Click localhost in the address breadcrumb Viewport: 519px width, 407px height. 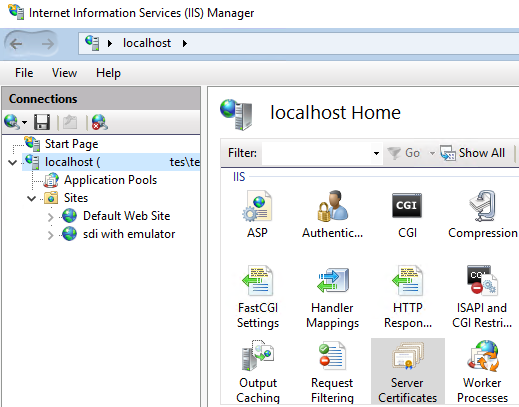[147, 43]
